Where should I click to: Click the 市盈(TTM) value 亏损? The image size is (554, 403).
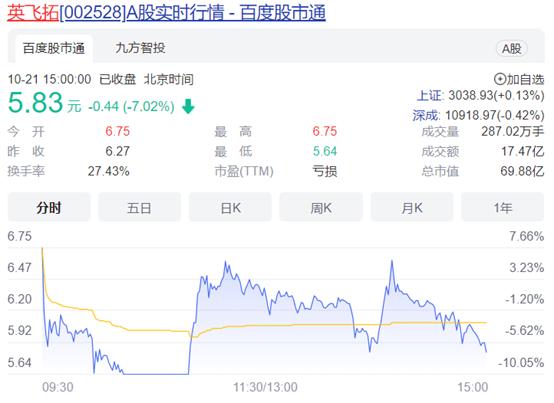[325, 171]
